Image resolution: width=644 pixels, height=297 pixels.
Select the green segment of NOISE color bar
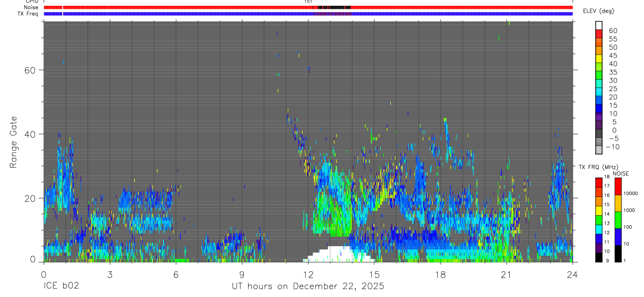tap(618, 220)
